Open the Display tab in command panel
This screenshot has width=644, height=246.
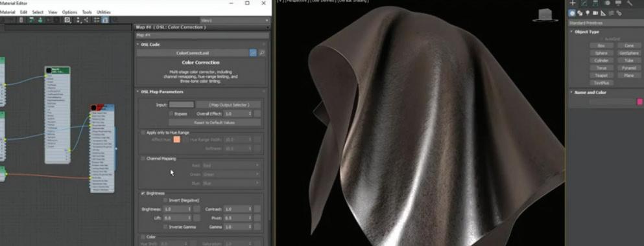click(x=618, y=3)
